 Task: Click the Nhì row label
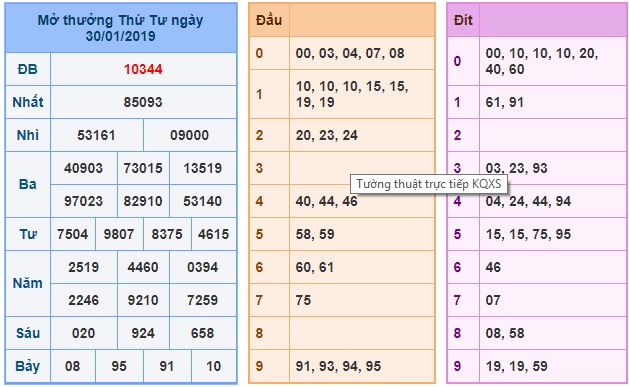point(28,135)
